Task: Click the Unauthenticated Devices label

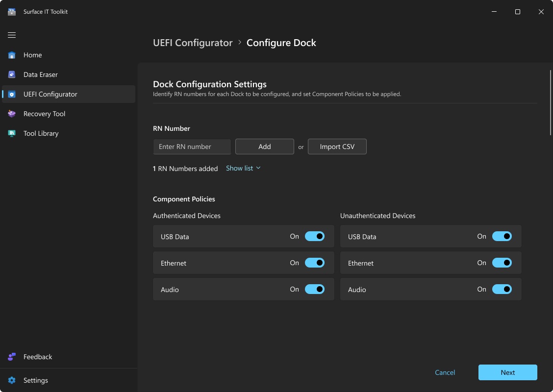Action: click(x=377, y=216)
